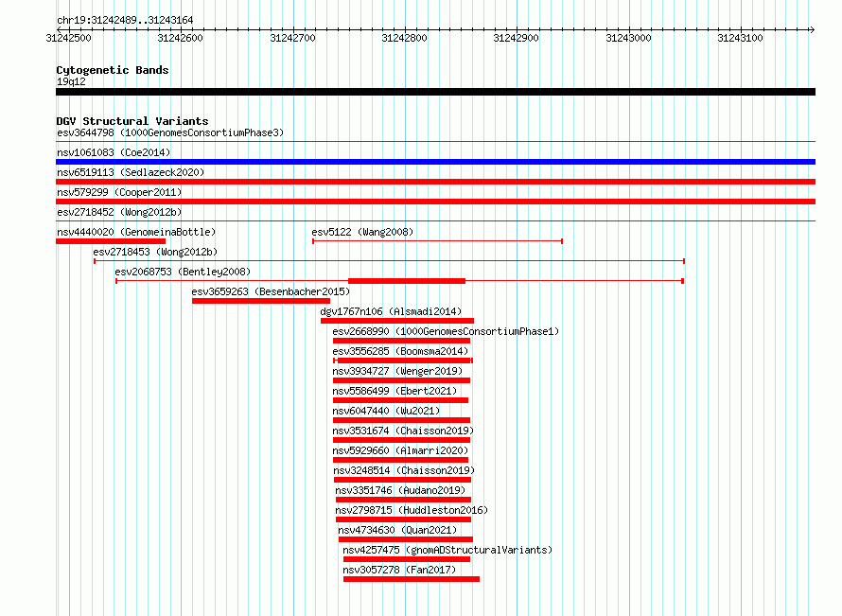
Task: Click the 31243100 ruler position
Action: 740,38
